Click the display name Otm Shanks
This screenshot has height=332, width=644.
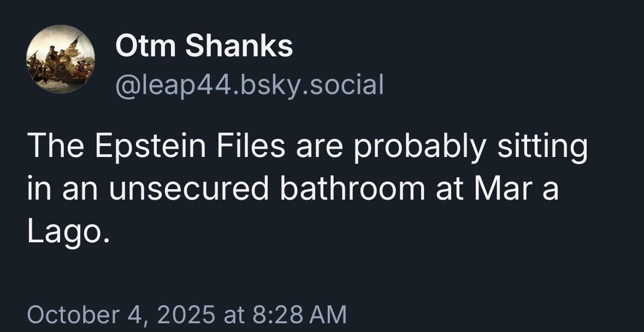[204, 46]
